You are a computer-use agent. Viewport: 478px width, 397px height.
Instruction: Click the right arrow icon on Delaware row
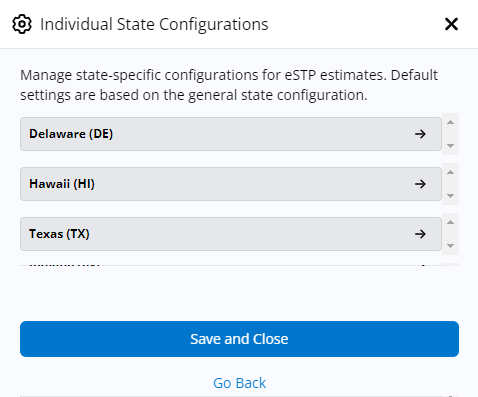(420, 134)
